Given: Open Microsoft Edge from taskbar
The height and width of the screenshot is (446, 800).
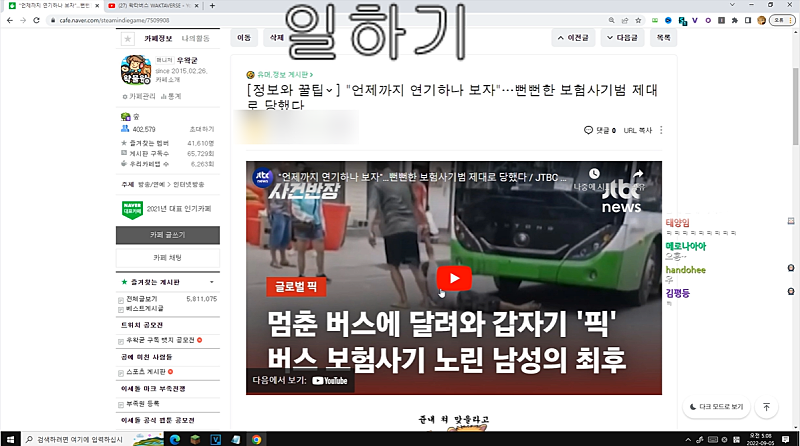Looking at the screenshot, I should click(175, 439).
